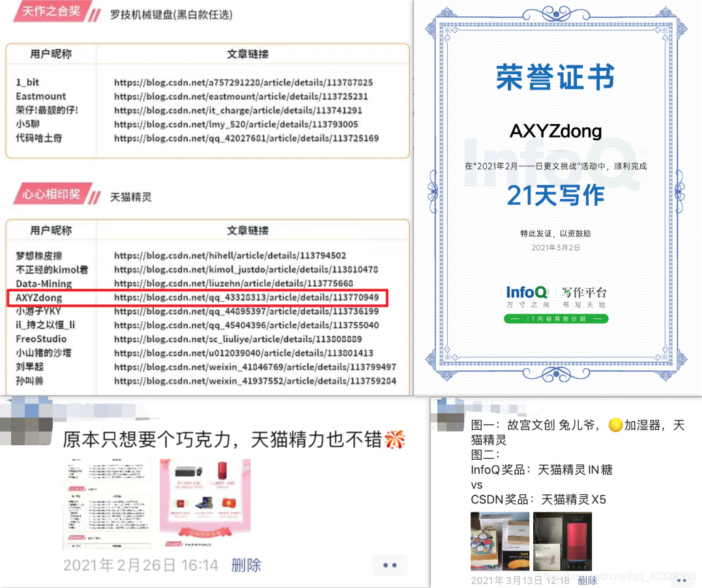Click the certificate date 2021年3月2日
This screenshot has width=702, height=588.
point(555,248)
